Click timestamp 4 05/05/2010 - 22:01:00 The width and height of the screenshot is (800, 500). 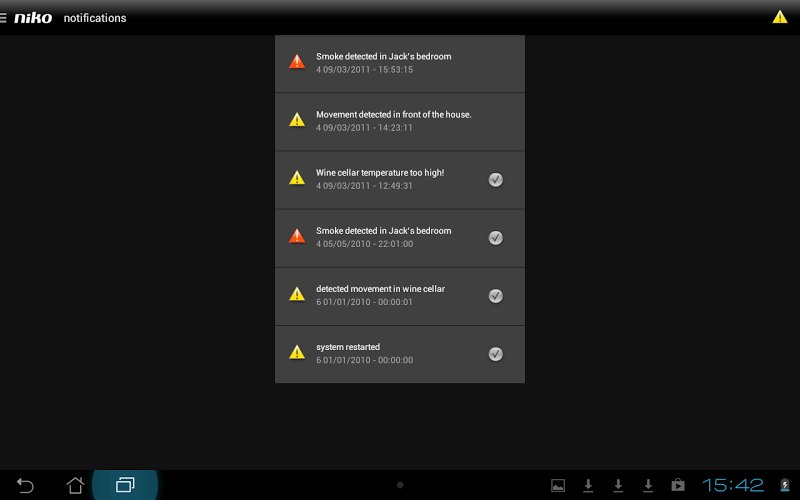364,244
